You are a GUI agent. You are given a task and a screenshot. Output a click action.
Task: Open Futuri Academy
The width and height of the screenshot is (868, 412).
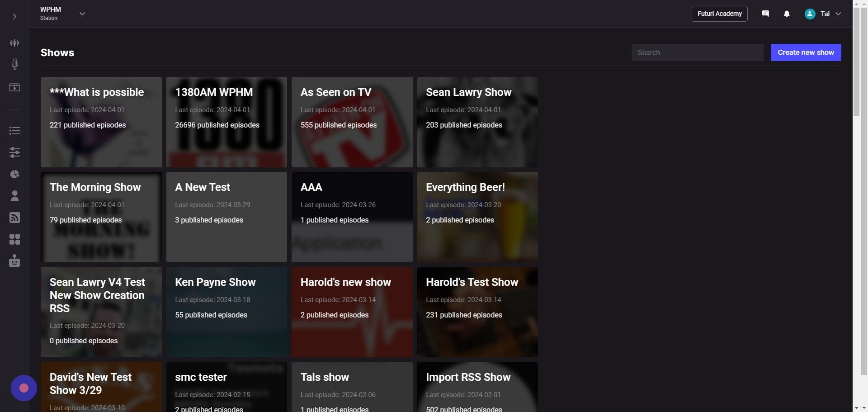click(x=719, y=14)
